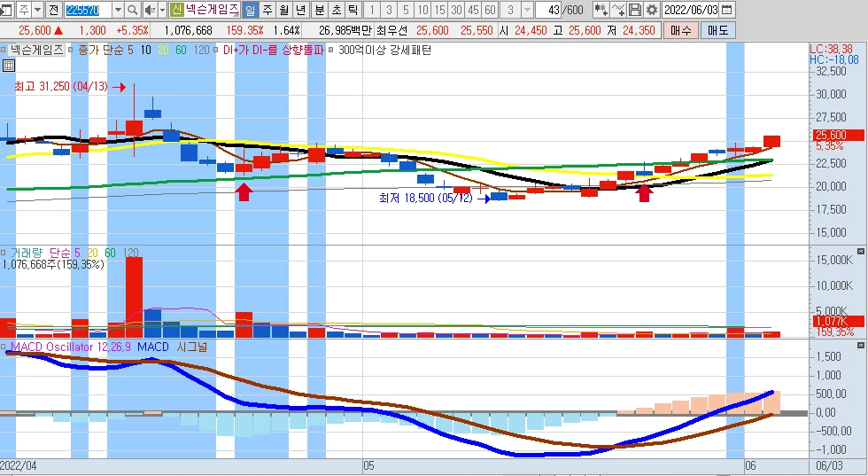The width and height of the screenshot is (868, 476).
Task: Select the 일 daily chart period
Action: click(x=250, y=10)
